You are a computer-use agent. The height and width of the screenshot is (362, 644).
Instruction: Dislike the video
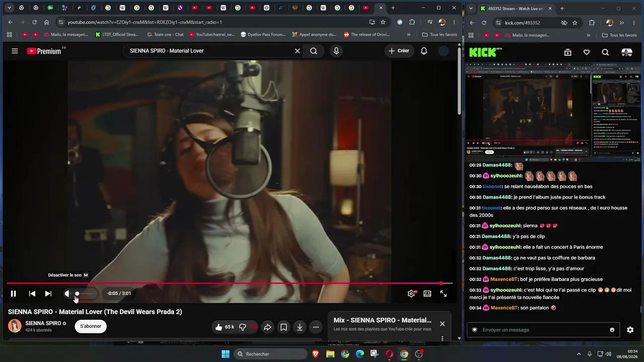pos(247,327)
